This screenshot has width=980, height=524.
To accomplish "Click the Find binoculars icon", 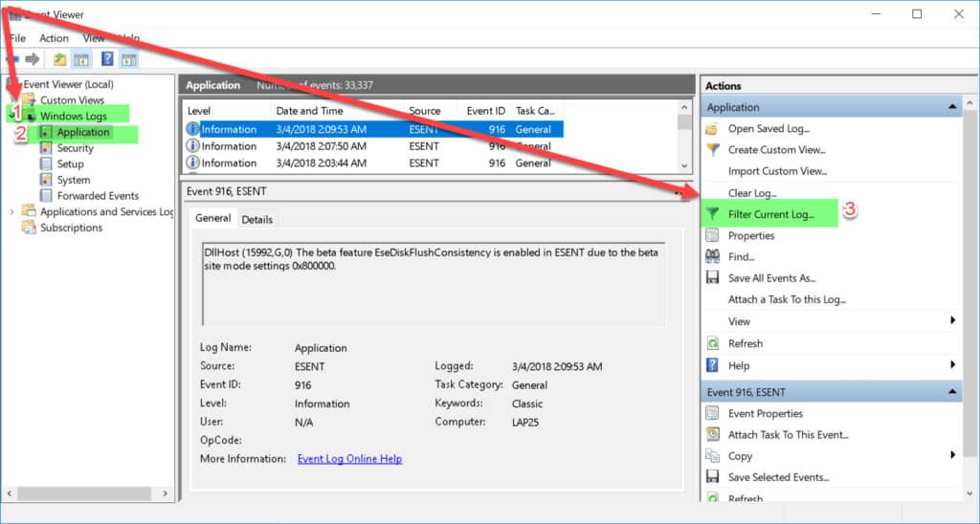I will [x=712, y=256].
